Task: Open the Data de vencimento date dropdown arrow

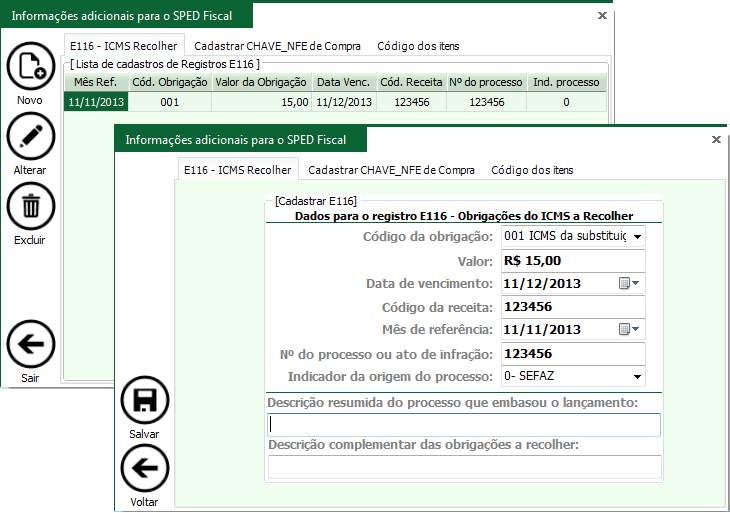Action: point(636,283)
